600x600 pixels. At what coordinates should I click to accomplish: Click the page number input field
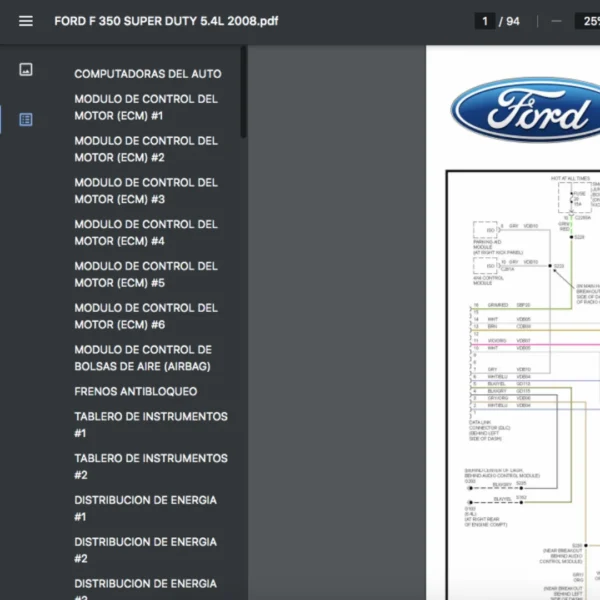point(485,21)
